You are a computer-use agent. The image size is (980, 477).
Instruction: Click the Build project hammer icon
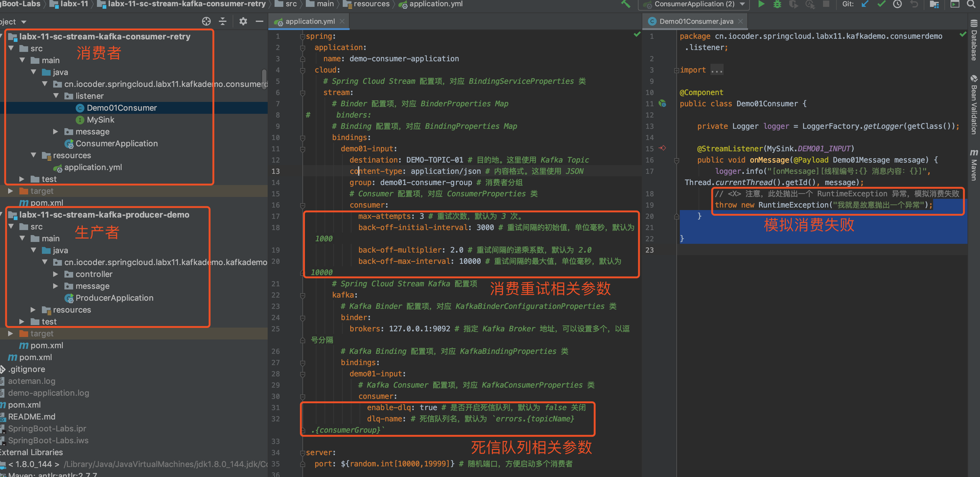(x=626, y=4)
